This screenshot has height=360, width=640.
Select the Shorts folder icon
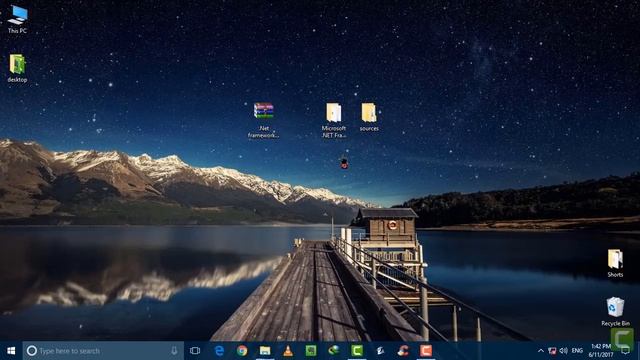615,263
